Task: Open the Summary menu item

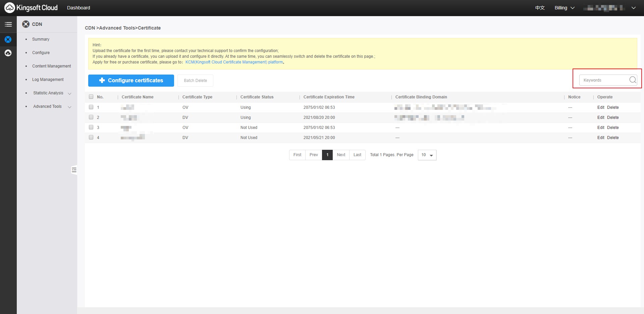Action: 41,39
